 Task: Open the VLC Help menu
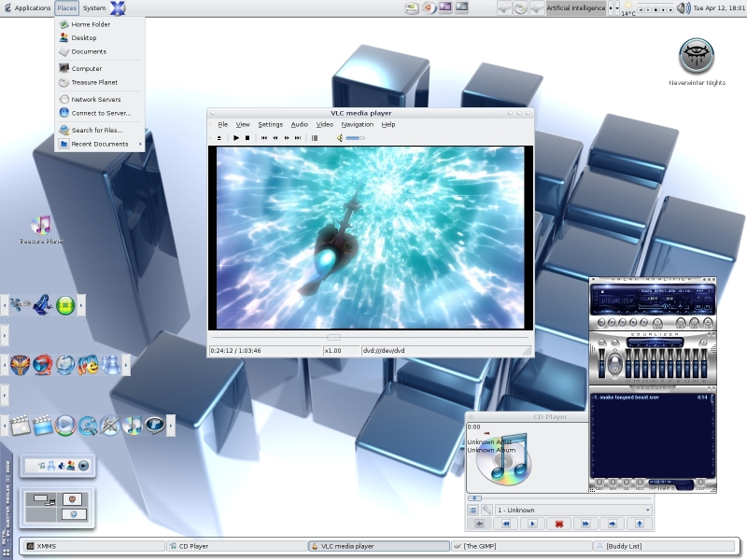[x=388, y=124]
